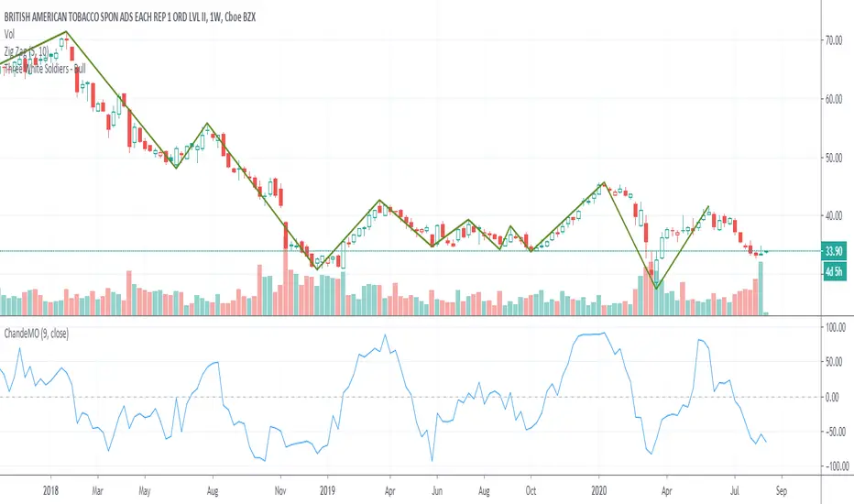Click the Jul label on time axis

(735, 491)
